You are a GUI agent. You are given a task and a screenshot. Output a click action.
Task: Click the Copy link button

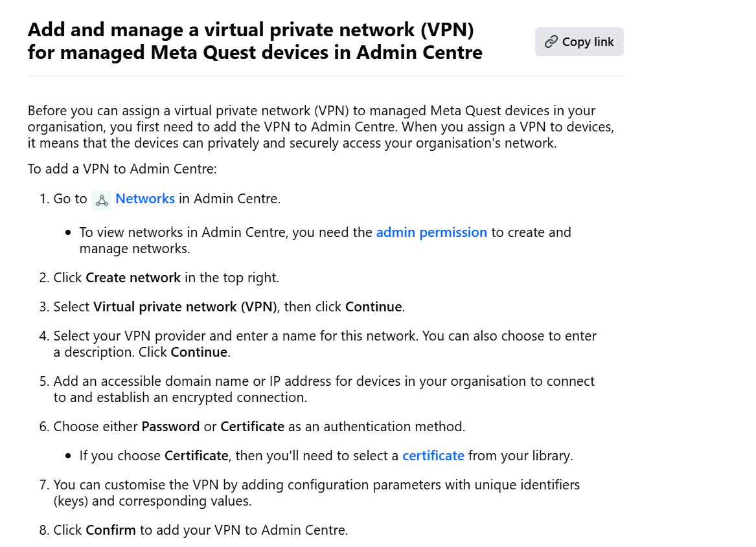(x=579, y=42)
